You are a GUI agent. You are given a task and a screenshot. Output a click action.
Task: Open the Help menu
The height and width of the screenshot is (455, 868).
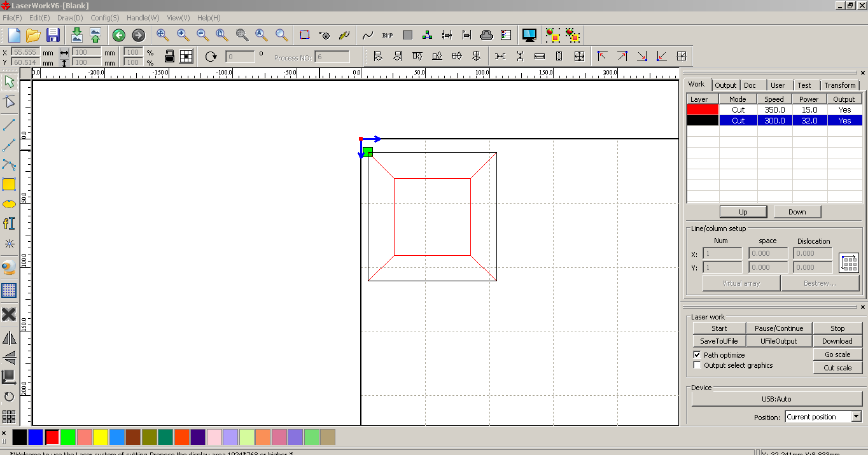coord(208,18)
